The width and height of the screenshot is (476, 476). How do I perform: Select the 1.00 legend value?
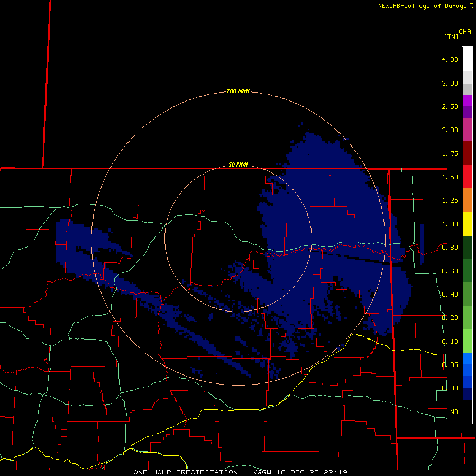click(450, 224)
